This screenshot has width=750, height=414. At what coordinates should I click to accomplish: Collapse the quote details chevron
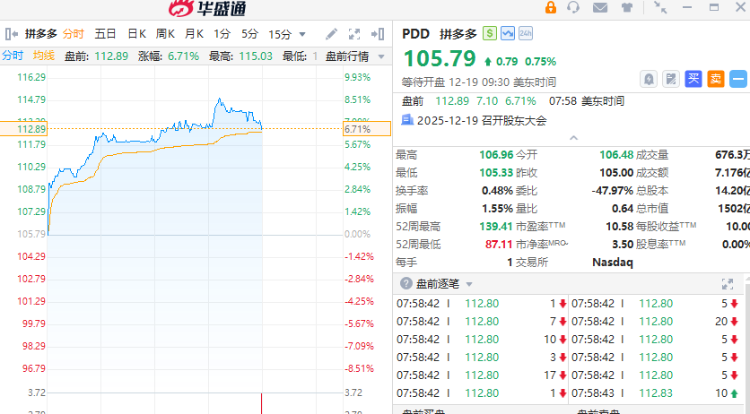coord(571,137)
